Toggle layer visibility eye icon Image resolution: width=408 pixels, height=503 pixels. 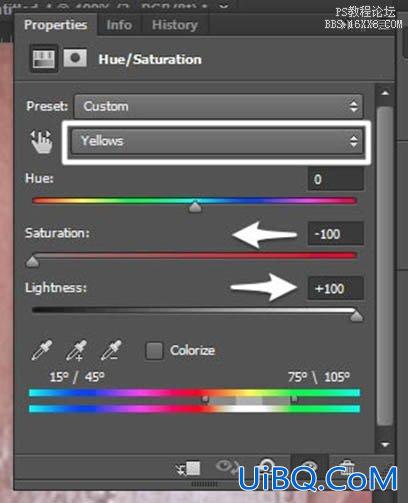[x=309, y=464]
